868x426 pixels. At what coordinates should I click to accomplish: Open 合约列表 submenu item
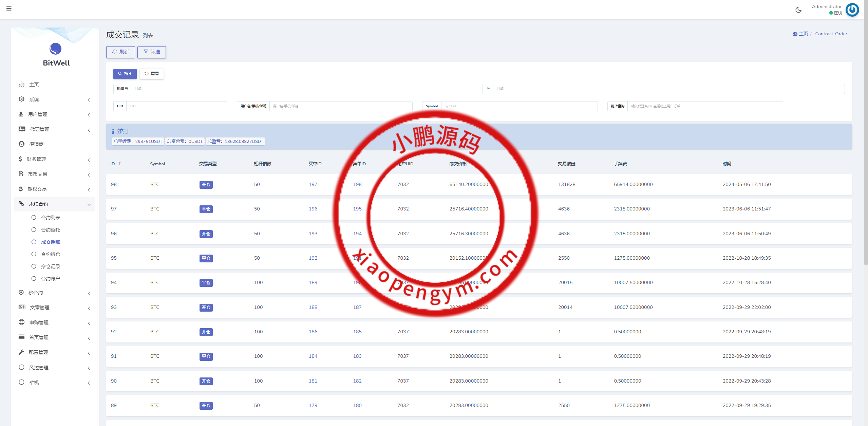point(51,218)
